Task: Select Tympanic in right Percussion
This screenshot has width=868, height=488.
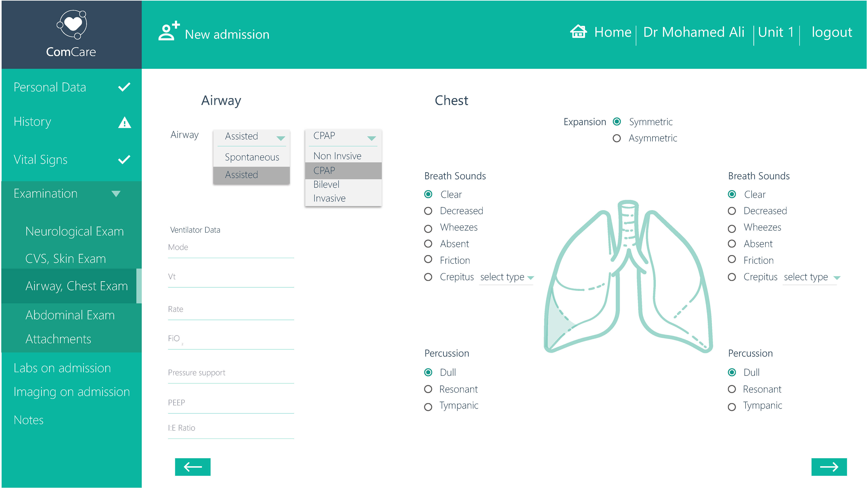Action: click(731, 407)
